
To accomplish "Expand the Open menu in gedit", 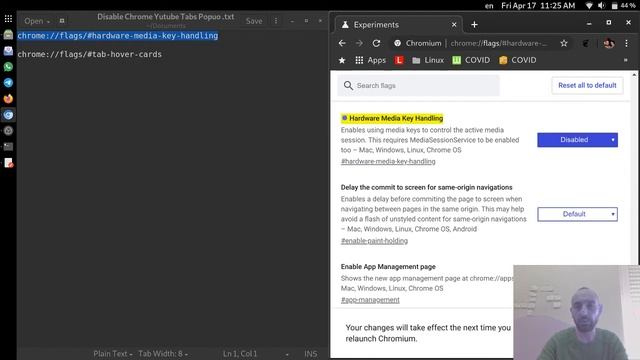I will (x=36, y=21).
